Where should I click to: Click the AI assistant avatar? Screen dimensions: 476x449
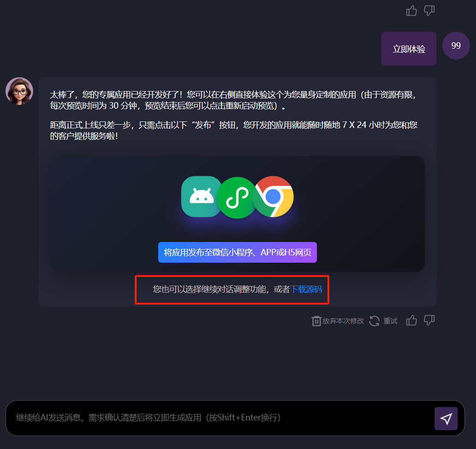(19, 91)
